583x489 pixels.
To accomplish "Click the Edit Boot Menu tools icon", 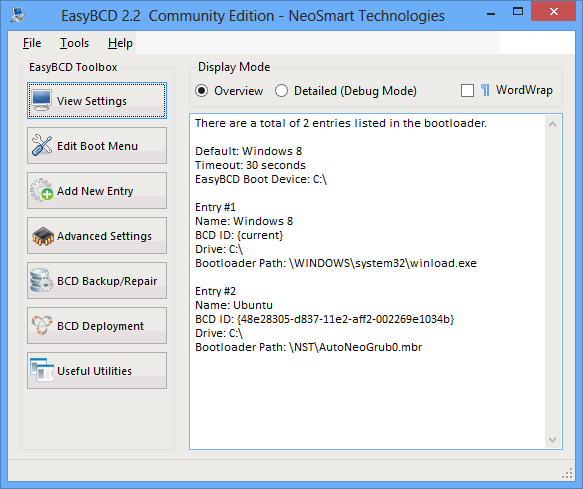I will pos(42,145).
